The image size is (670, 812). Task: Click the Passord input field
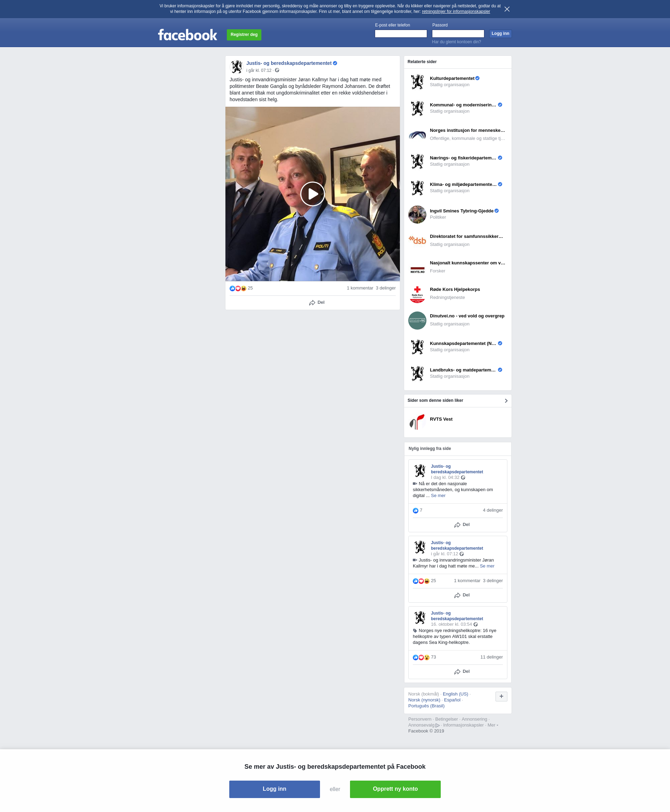coord(458,33)
